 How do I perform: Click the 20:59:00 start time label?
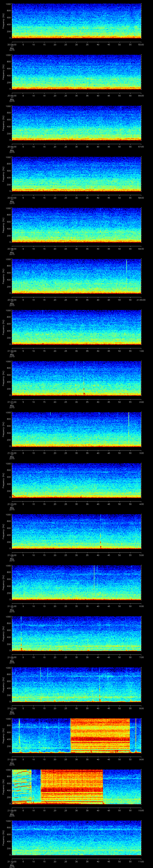[x=12, y=300]
